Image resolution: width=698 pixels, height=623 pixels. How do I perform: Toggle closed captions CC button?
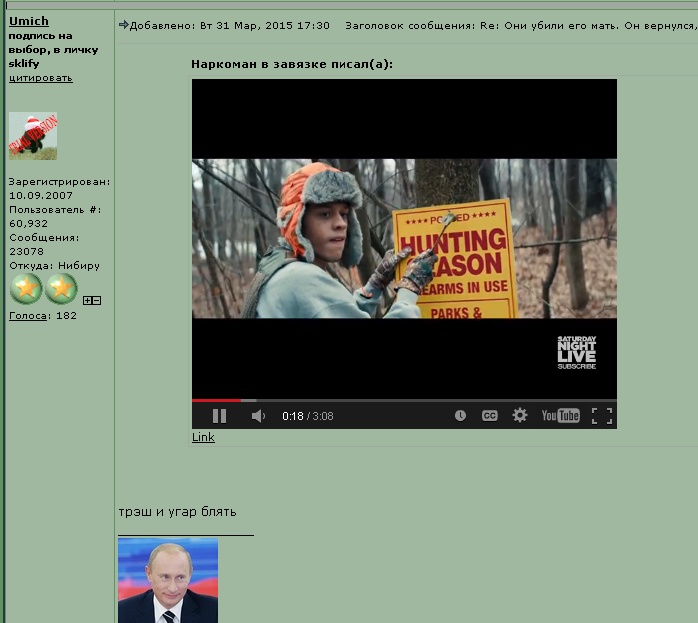tap(490, 416)
